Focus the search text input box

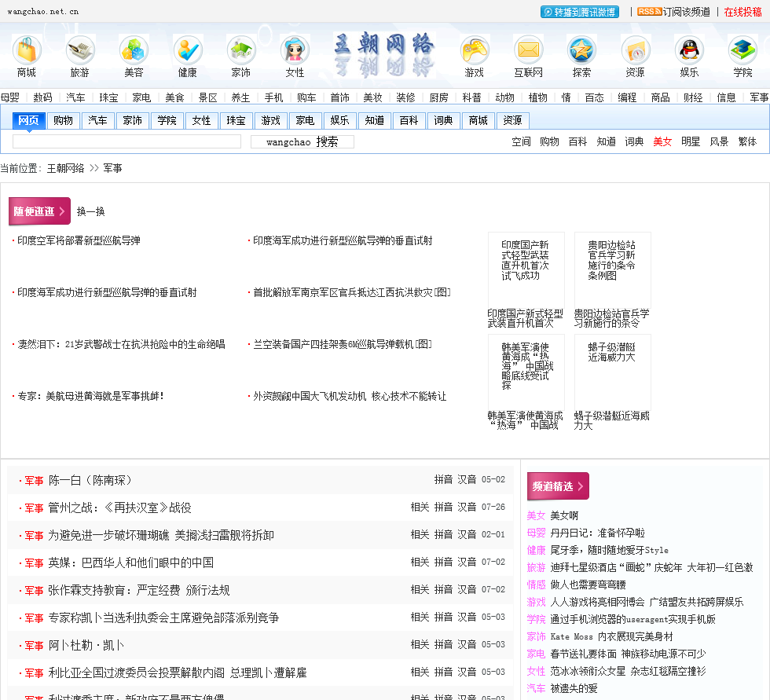tap(126, 142)
